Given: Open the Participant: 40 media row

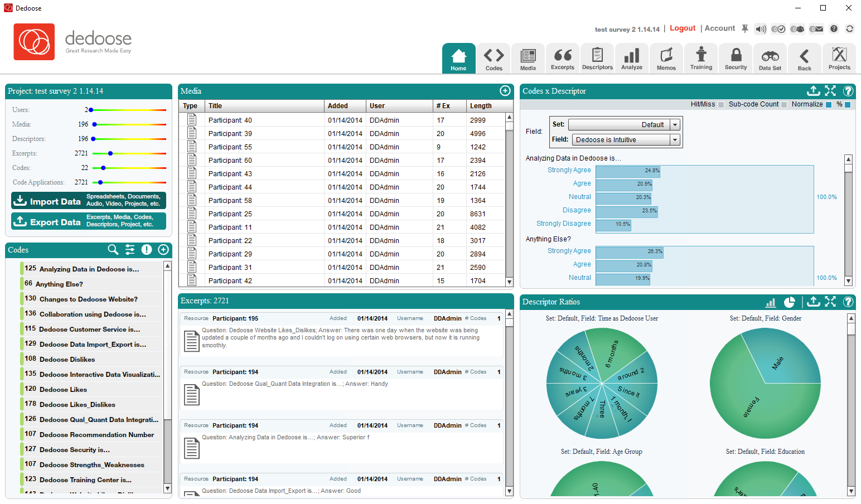Looking at the screenshot, I should pyautogui.click(x=342, y=120).
